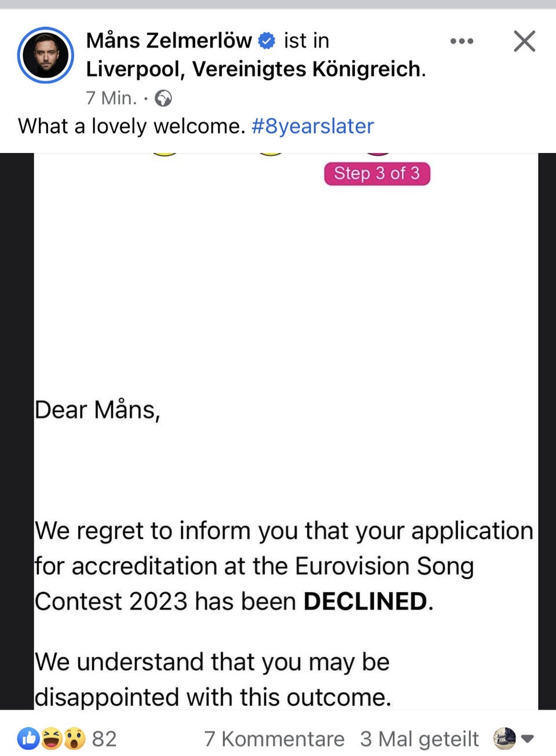
Task: Tap the blue verified badge
Action: pyautogui.click(x=266, y=41)
